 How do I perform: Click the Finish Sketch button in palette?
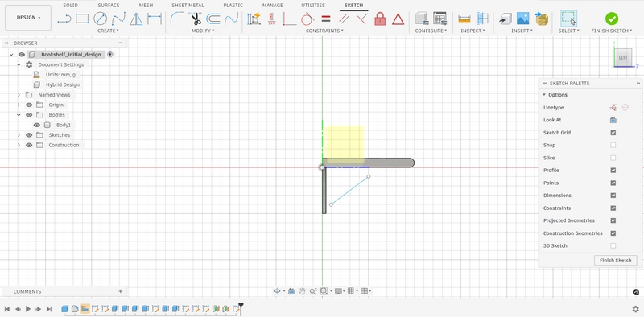click(x=615, y=261)
